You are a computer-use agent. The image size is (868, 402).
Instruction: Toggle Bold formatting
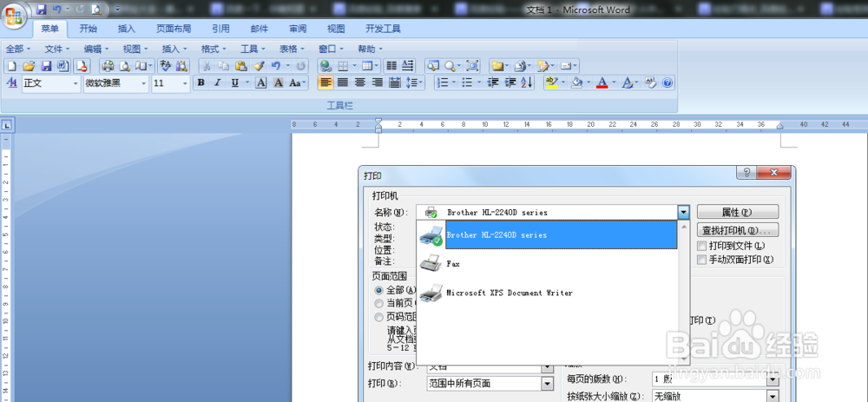(x=201, y=83)
